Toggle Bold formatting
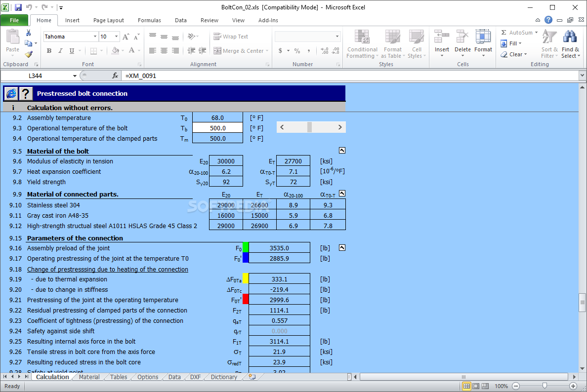587x392 pixels. click(x=49, y=51)
